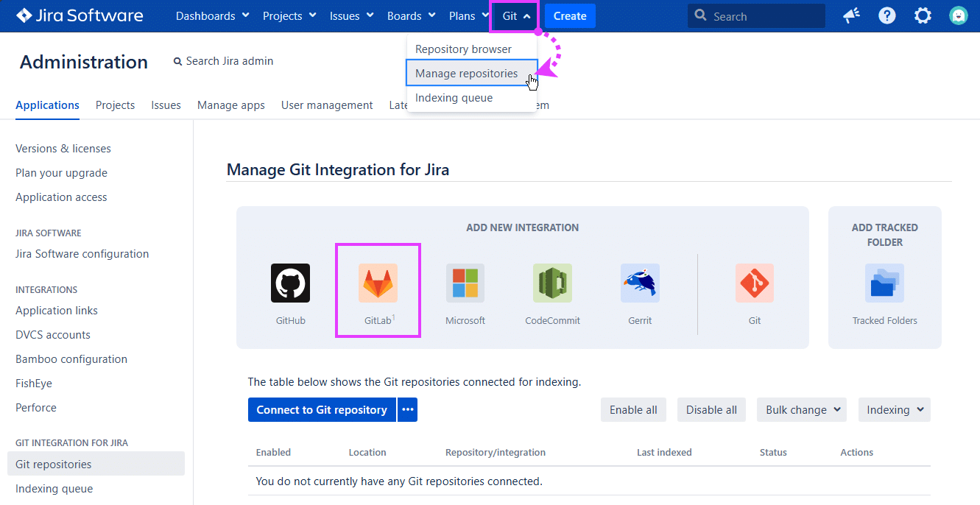Switch to the Manage apps tab
Screen dimensions: 980x505
tap(230, 105)
